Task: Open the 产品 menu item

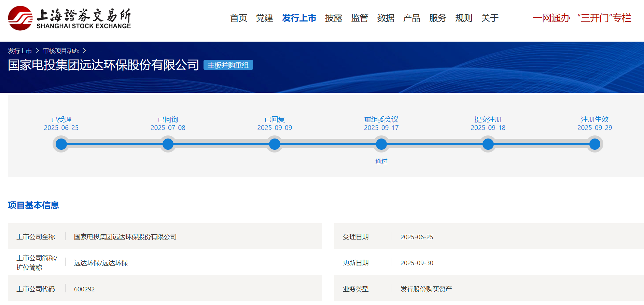Action: (412, 18)
